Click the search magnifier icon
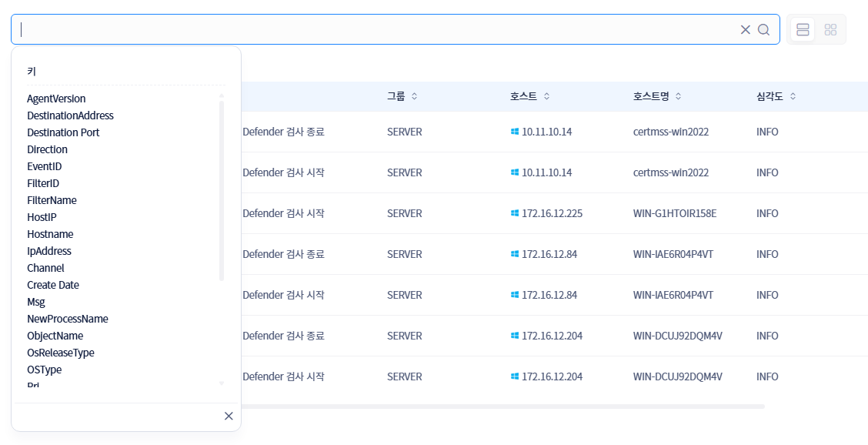 pyautogui.click(x=763, y=29)
